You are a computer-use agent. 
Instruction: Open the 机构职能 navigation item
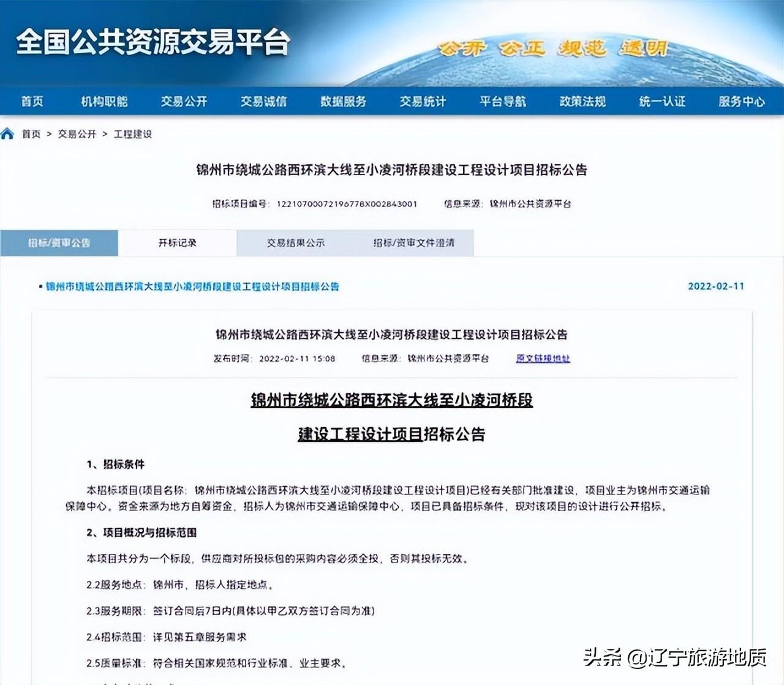(x=105, y=101)
